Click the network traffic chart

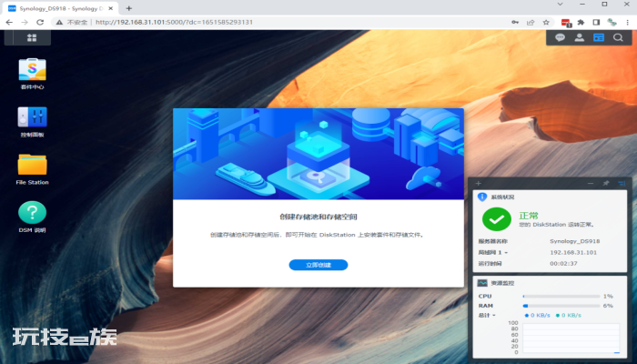pos(571,338)
